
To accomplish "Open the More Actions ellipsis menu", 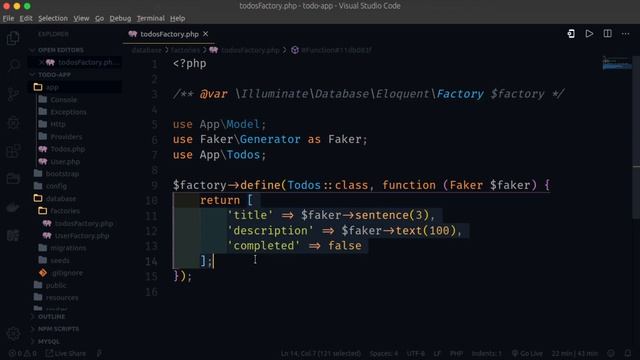I will (625, 34).
